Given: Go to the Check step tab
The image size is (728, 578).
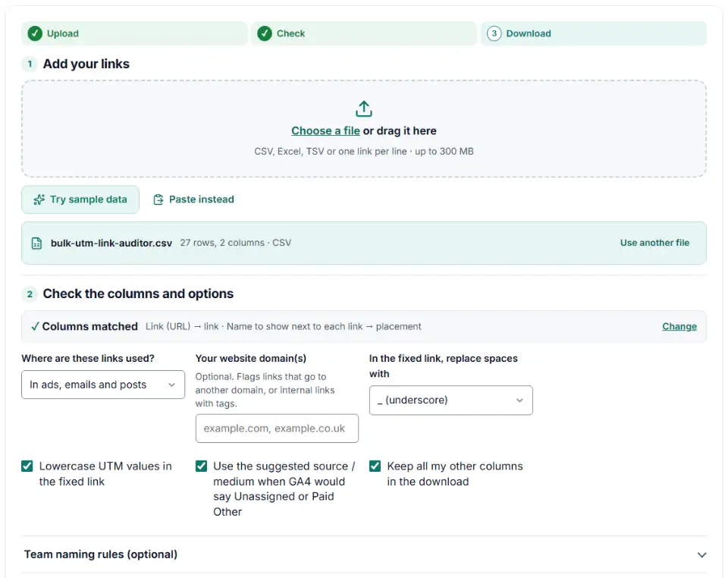Looking at the screenshot, I should tap(364, 33).
